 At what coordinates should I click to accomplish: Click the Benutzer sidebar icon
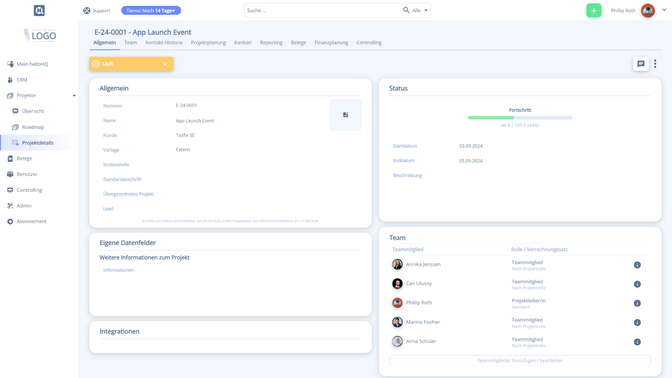click(10, 174)
